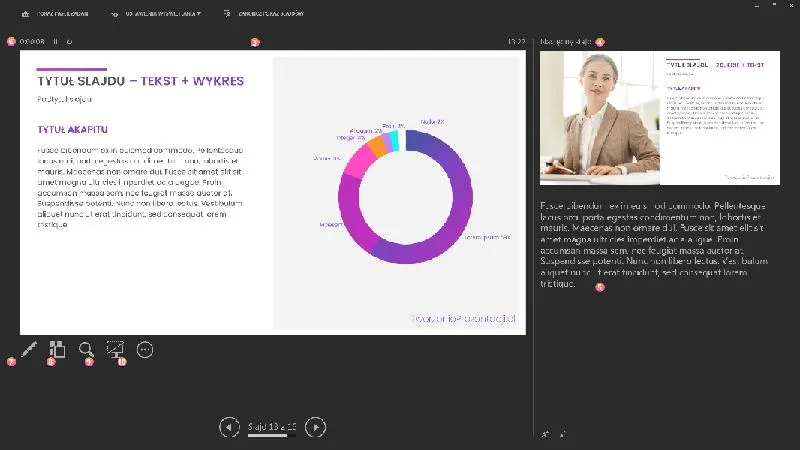The width and height of the screenshot is (800, 450).
Task: Open the see all slides grid
Action: (x=57, y=350)
